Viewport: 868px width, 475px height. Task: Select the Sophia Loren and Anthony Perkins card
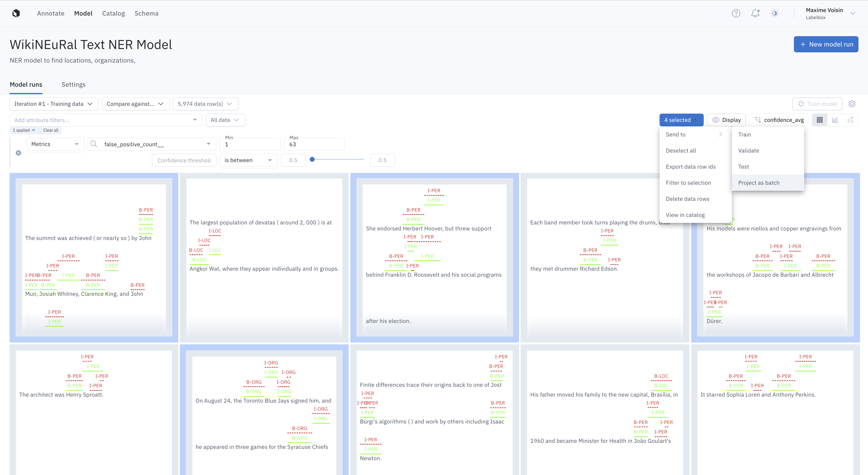pos(775,410)
